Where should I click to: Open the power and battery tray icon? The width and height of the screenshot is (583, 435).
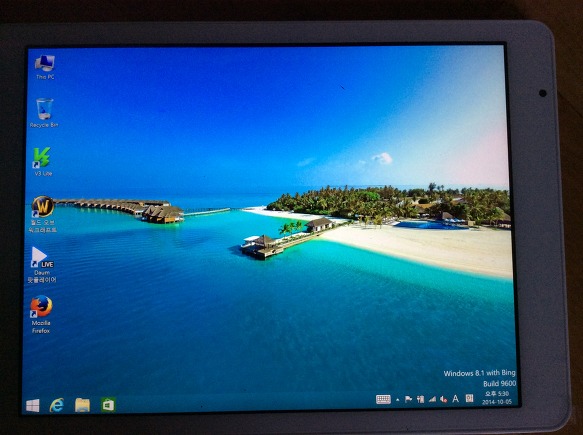click(x=421, y=399)
